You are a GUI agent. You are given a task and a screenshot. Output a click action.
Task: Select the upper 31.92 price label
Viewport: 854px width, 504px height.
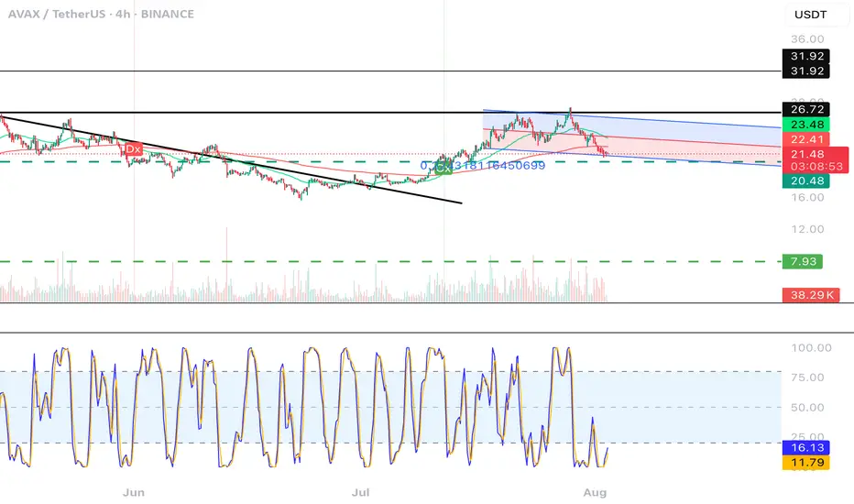pyautogui.click(x=806, y=56)
